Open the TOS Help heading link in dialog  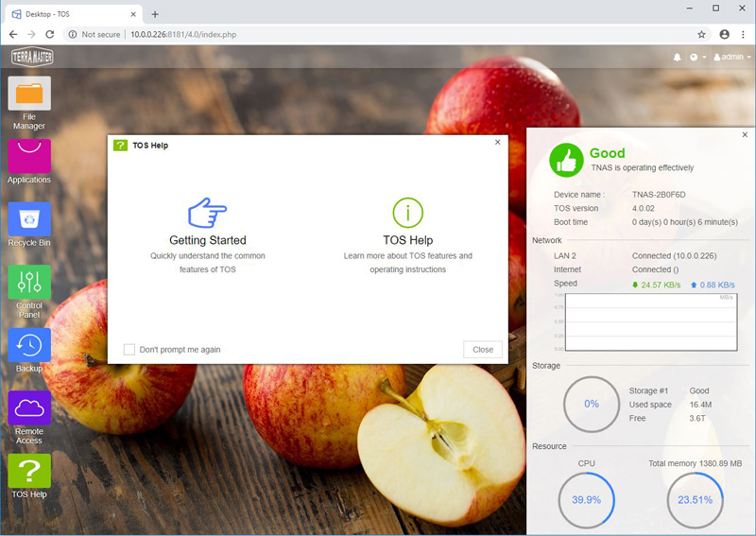coord(408,240)
